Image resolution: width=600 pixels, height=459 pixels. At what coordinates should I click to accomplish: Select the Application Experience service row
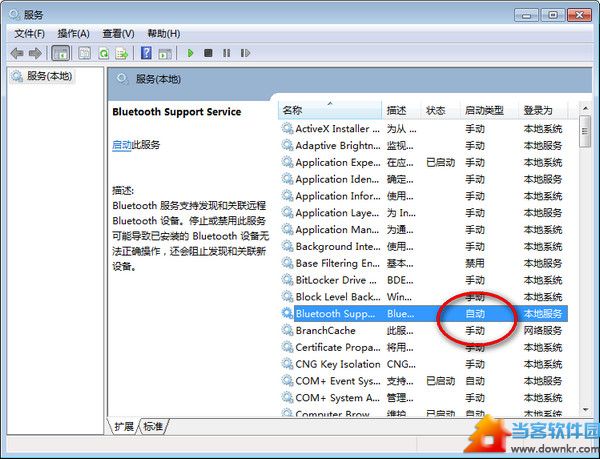coord(424,162)
